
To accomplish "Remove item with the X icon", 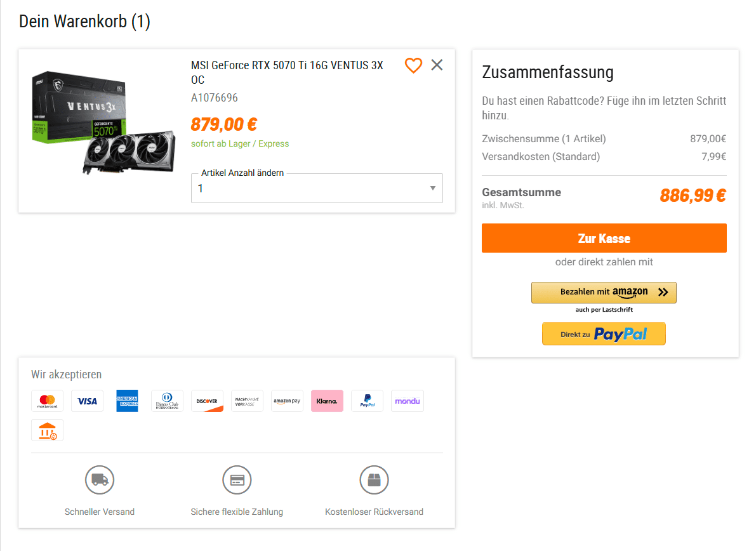I will point(437,65).
